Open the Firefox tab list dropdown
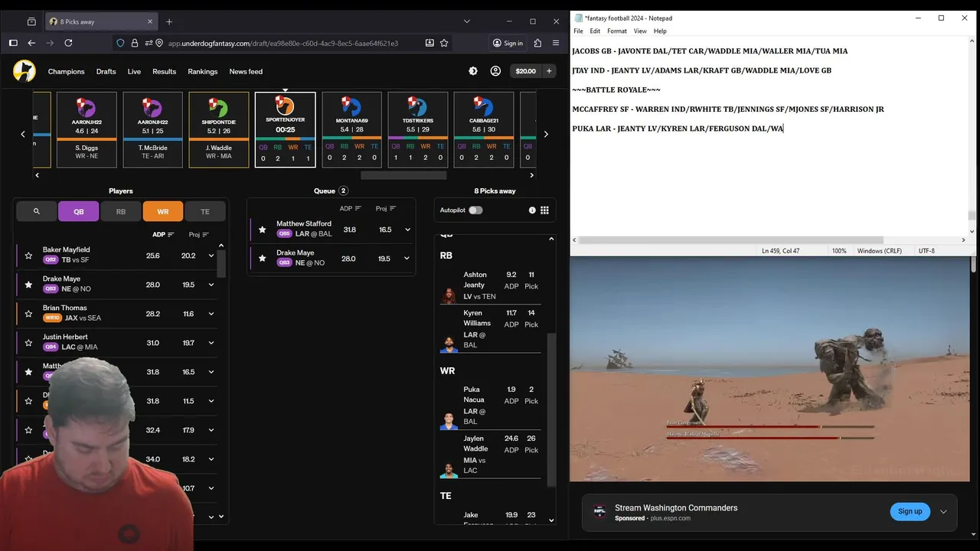 tap(466, 21)
